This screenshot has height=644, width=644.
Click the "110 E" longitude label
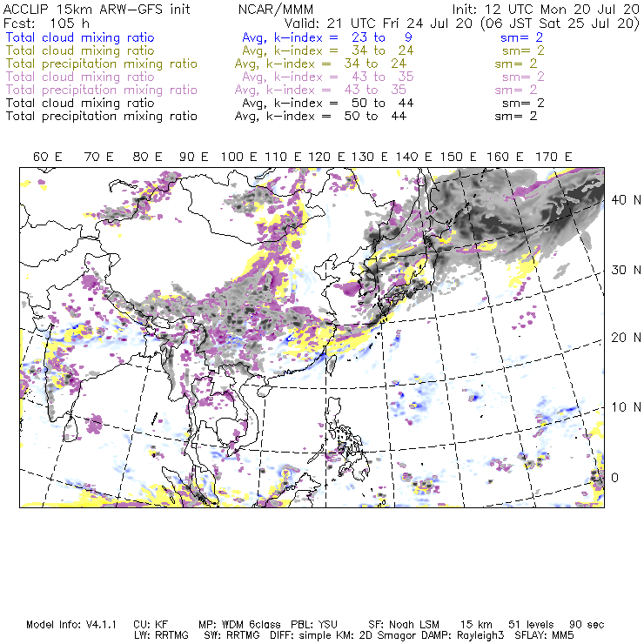point(283,157)
